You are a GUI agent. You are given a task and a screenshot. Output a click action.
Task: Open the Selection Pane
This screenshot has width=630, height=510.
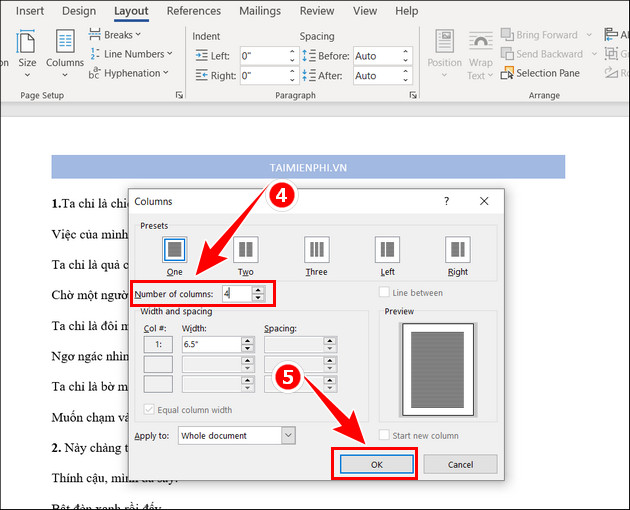[540, 73]
